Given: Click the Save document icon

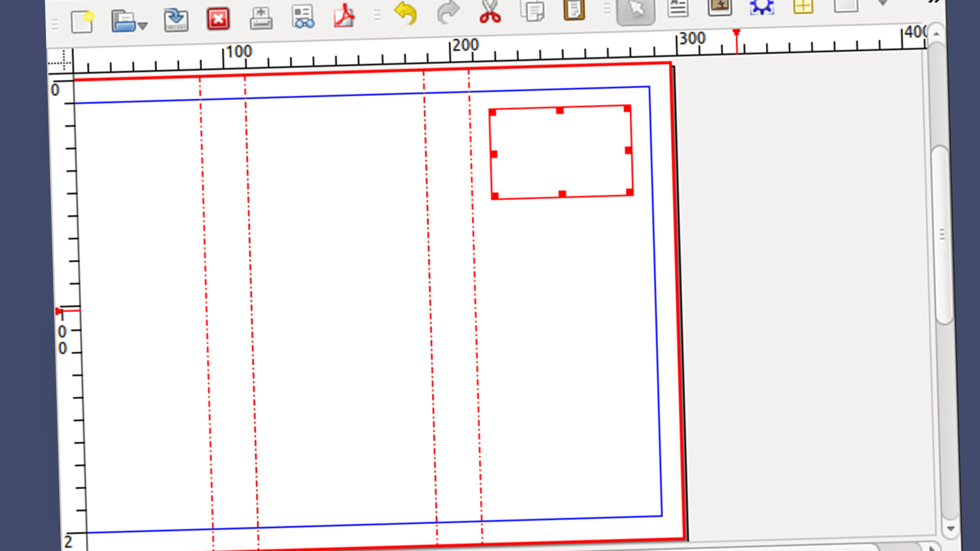Looking at the screenshot, I should pos(176,20).
